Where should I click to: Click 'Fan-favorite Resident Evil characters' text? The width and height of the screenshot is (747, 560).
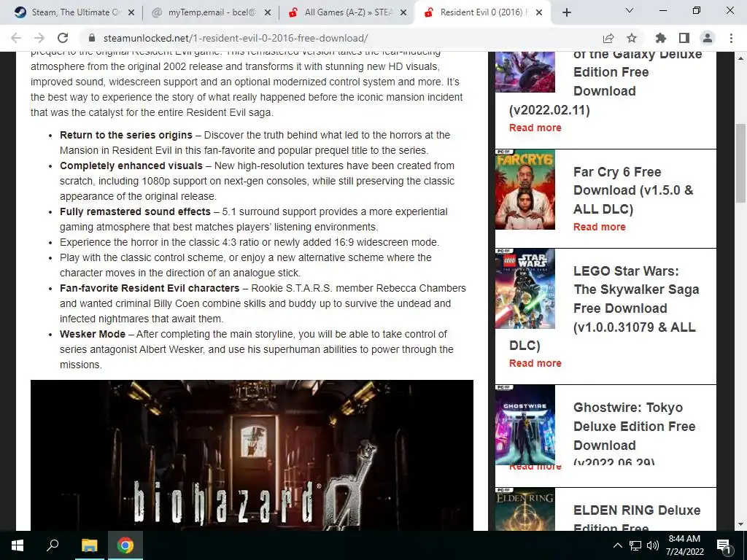(x=150, y=288)
